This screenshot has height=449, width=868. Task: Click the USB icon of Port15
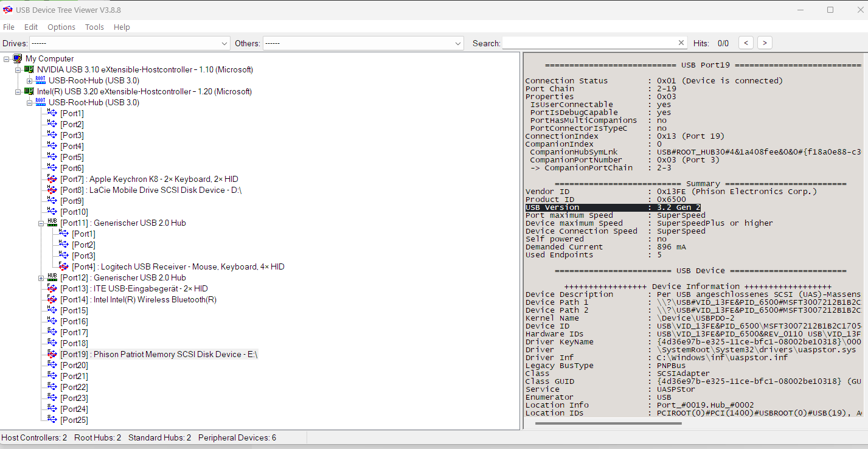[x=52, y=311]
